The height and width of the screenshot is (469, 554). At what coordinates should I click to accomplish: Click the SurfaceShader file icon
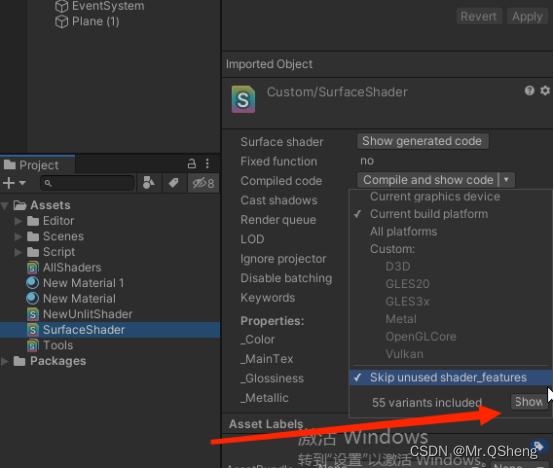coord(33,330)
